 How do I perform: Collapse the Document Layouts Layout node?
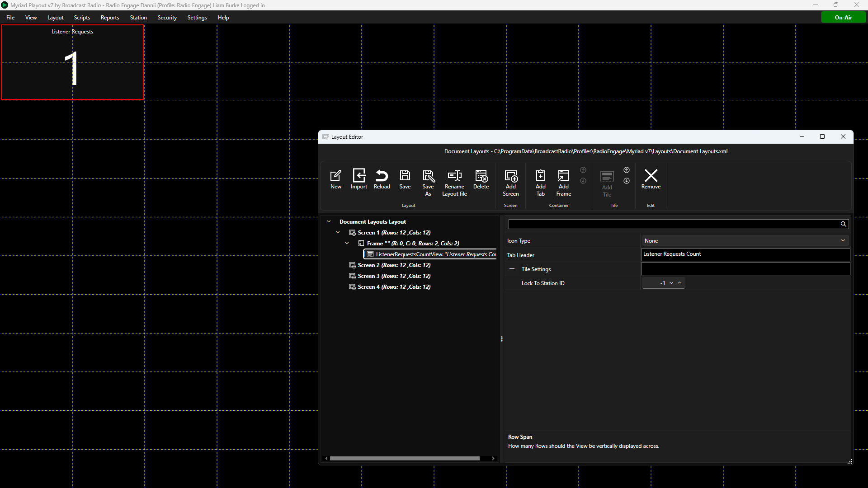(x=329, y=221)
